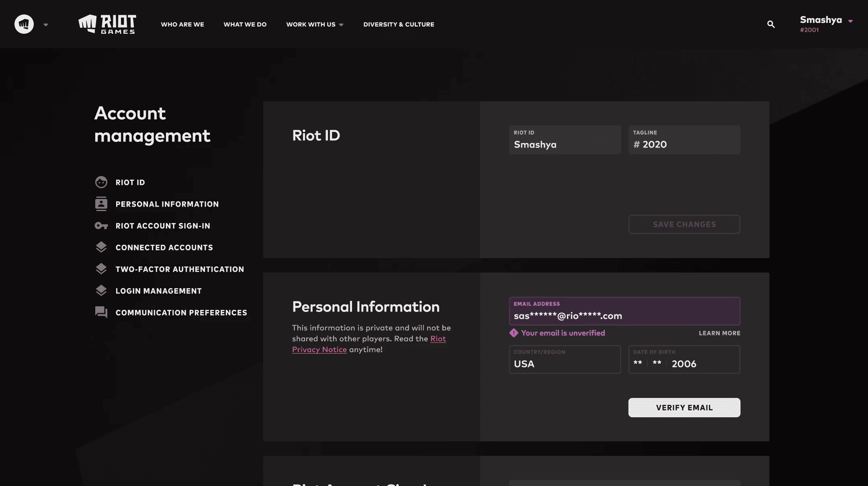Open Communication Preferences section
868x486 pixels.
pos(181,313)
